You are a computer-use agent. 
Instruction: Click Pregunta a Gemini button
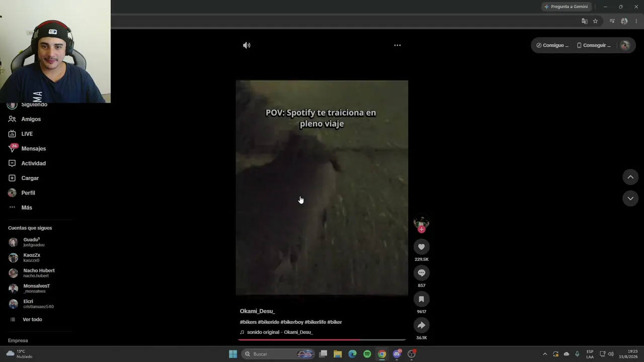pyautogui.click(x=566, y=7)
